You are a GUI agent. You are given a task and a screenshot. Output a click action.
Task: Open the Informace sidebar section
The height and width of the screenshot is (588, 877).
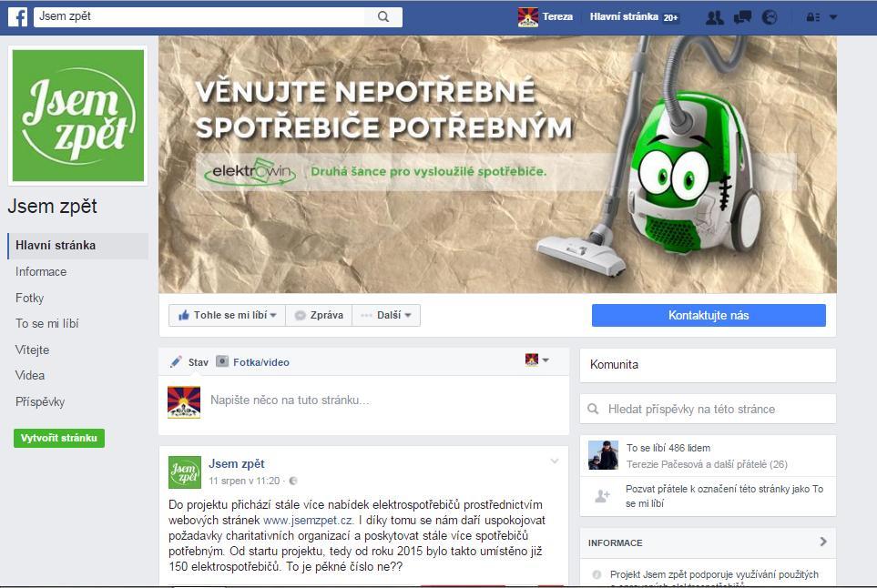[41, 271]
